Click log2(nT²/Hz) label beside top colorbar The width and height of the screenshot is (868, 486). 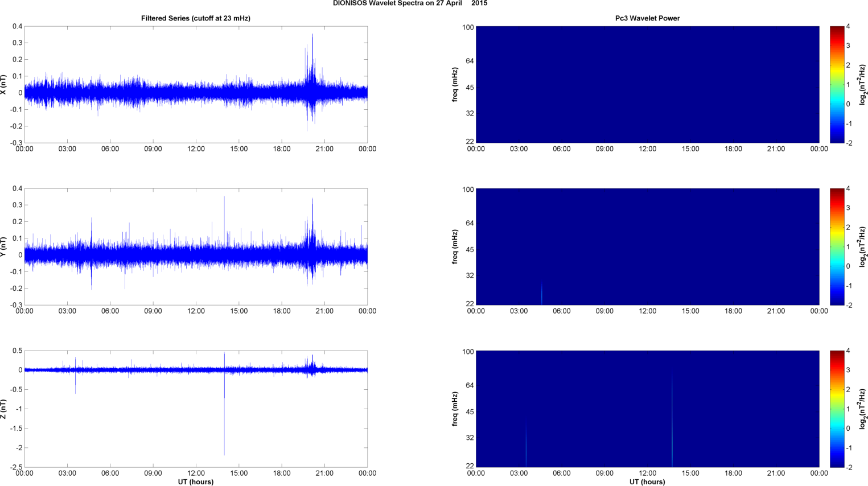(863, 85)
